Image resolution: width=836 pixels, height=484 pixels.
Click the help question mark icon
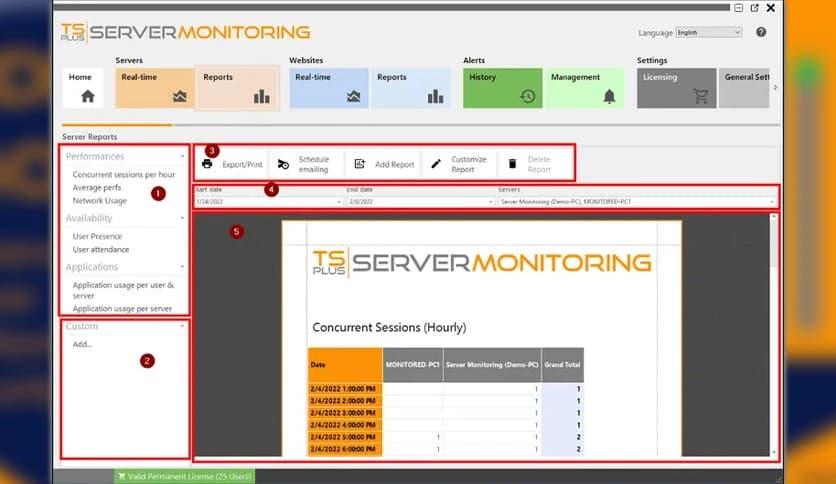(761, 32)
